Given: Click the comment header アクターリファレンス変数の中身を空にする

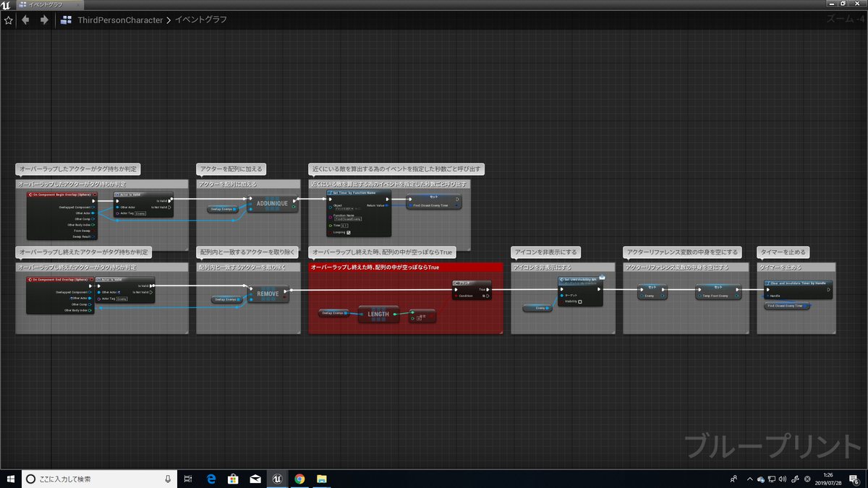Looking at the screenshot, I should [x=686, y=267].
